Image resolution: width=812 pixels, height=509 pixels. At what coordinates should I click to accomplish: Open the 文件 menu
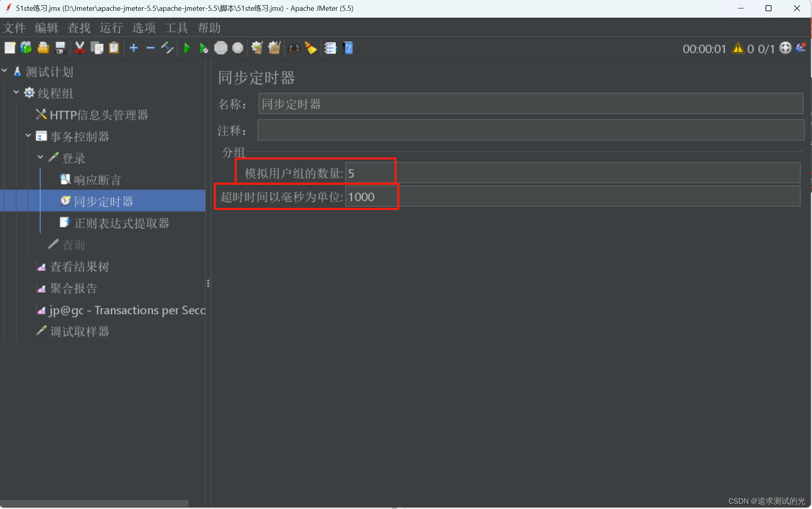14,28
